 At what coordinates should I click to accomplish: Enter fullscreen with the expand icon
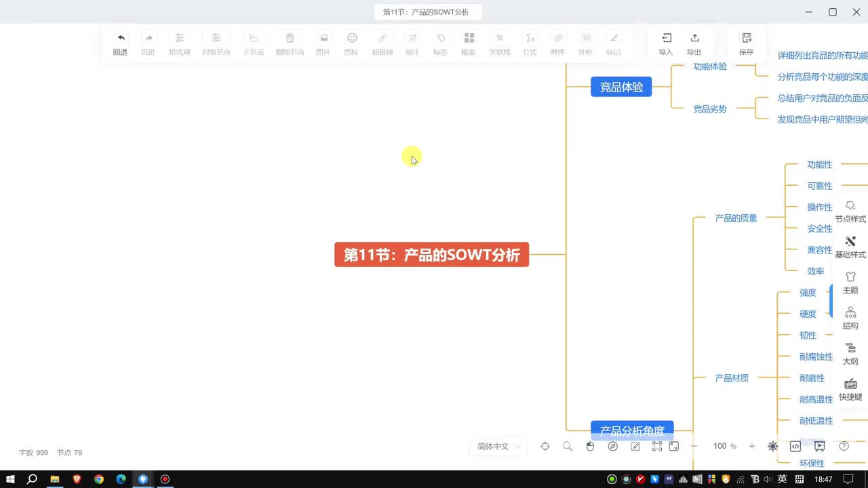coord(674,446)
